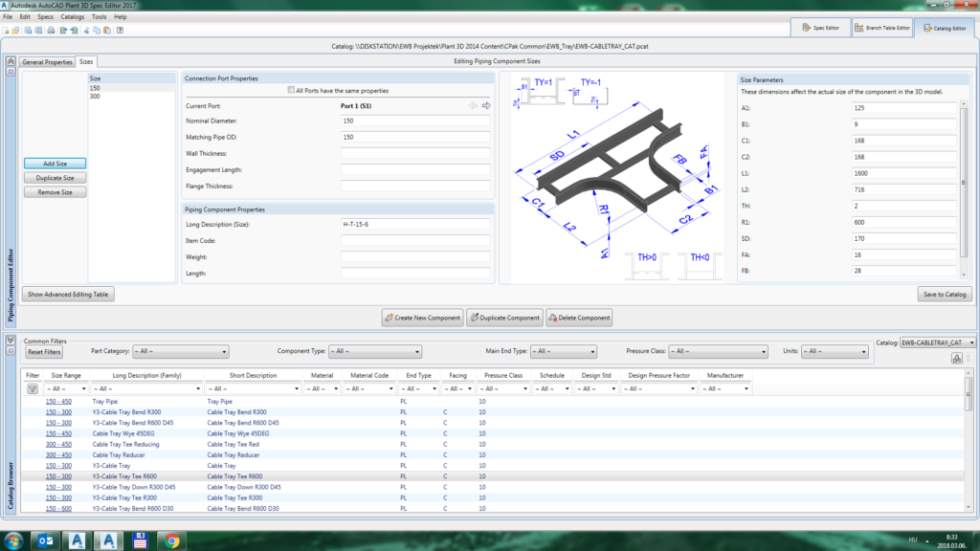Screen dimensions: 980x551
Task: Click the Nominal Diameter input field
Action: click(415, 121)
